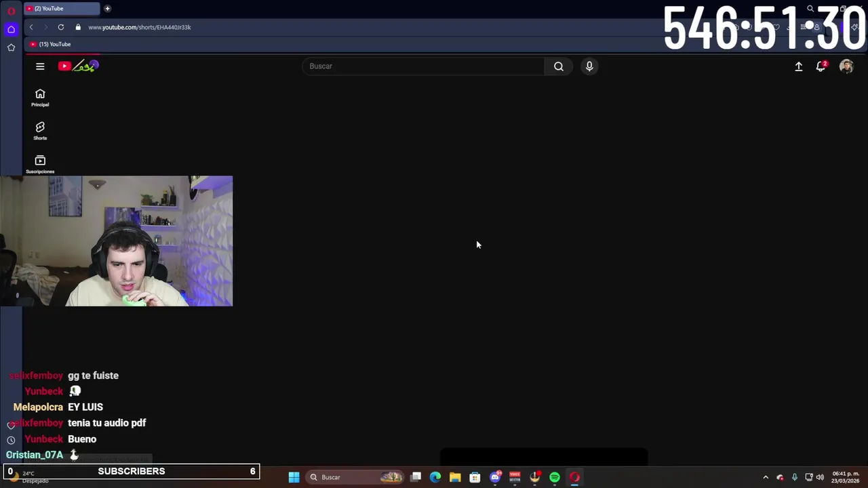
Task: Open volume control from tray speaker icon
Action: click(x=820, y=477)
